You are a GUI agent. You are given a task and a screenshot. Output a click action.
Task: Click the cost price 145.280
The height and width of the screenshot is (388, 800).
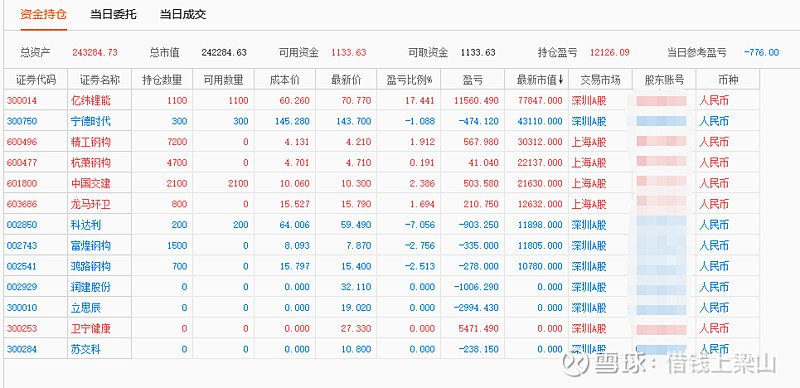click(x=294, y=122)
